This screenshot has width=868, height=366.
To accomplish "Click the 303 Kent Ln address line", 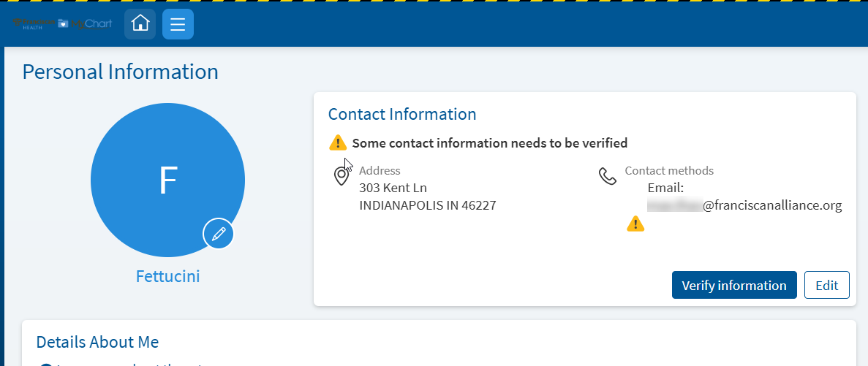I will 393,188.
